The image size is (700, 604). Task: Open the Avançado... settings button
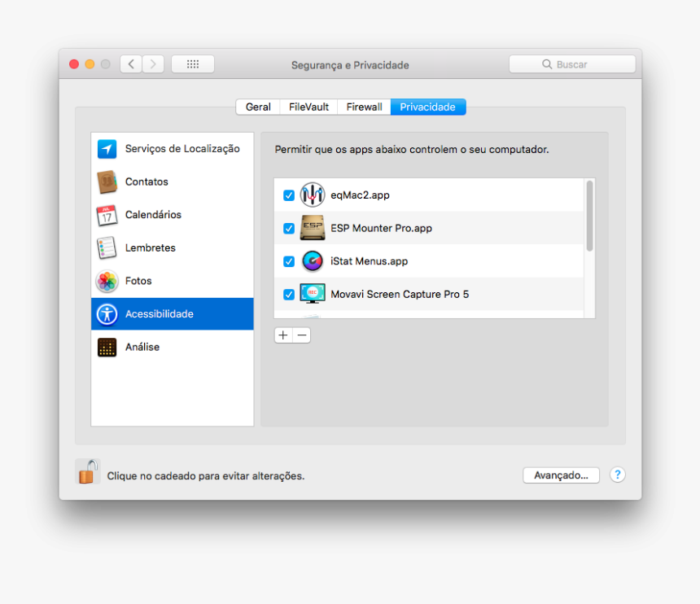[x=561, y=475]
